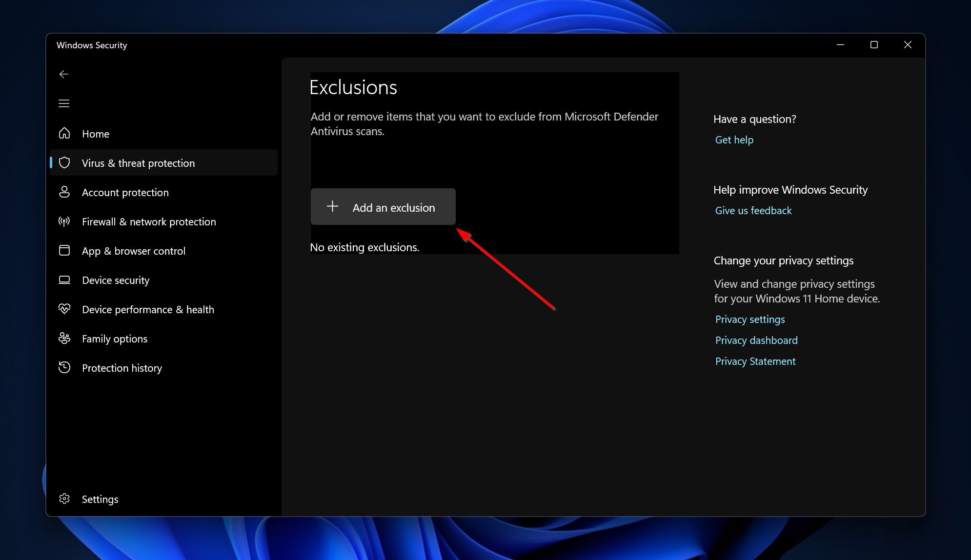Click Privacy Statement link
The height and width of the screenshot is (560, 971).
coord(755,360)
